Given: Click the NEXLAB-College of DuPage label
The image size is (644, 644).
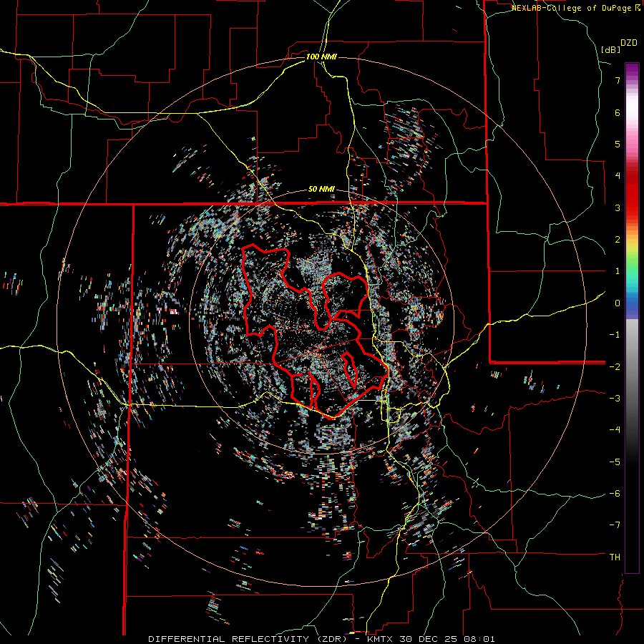Looking at the screenshot, I should 575,8.
